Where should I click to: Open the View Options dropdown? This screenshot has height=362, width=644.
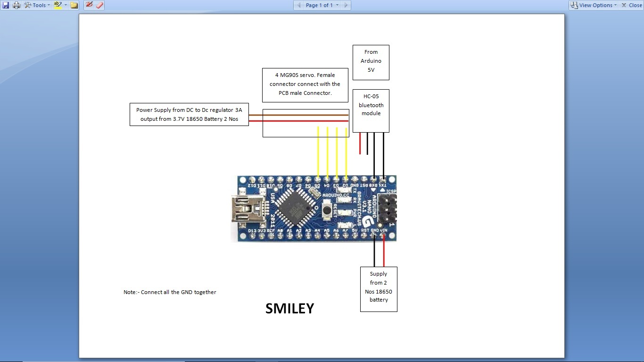(593, 5)
